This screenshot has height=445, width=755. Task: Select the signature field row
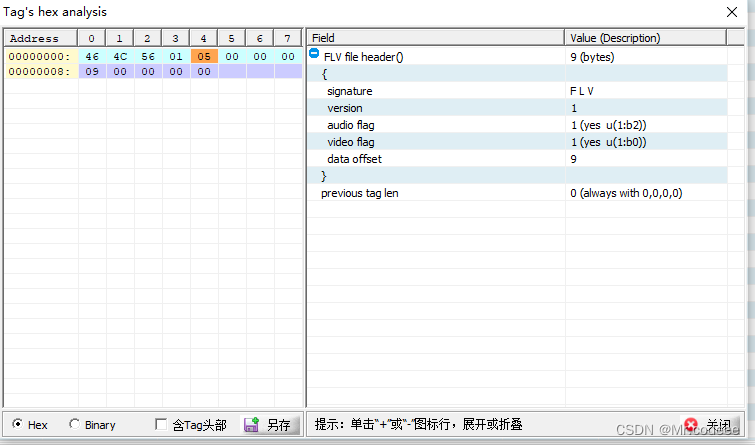coord(517,91)
